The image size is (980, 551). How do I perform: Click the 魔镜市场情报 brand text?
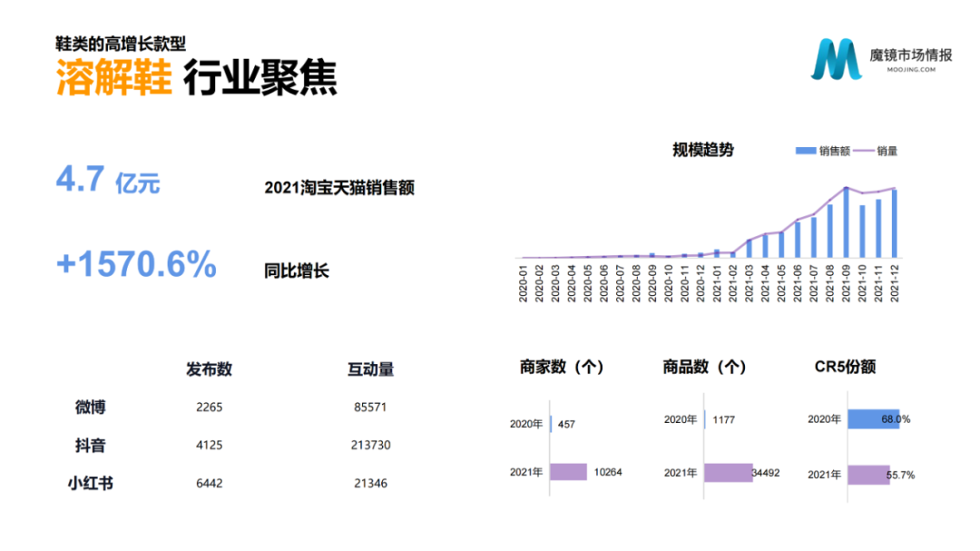click(911, 55)
